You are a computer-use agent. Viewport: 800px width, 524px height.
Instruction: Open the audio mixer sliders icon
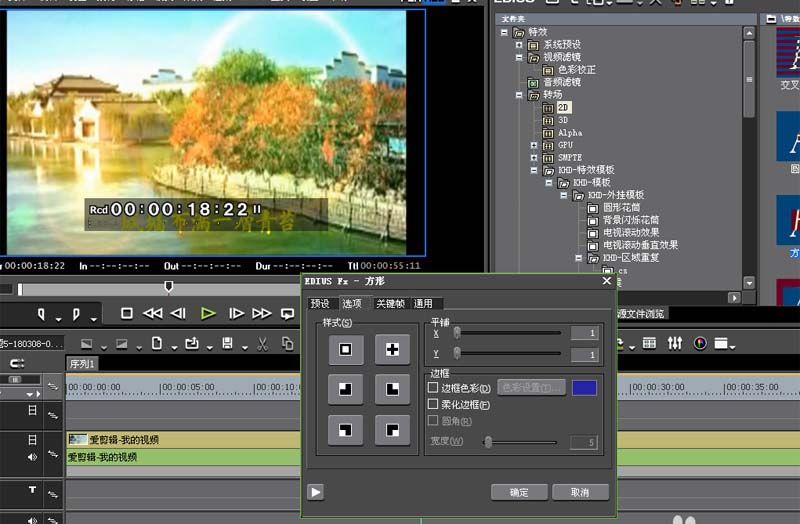tap(674, 343)
